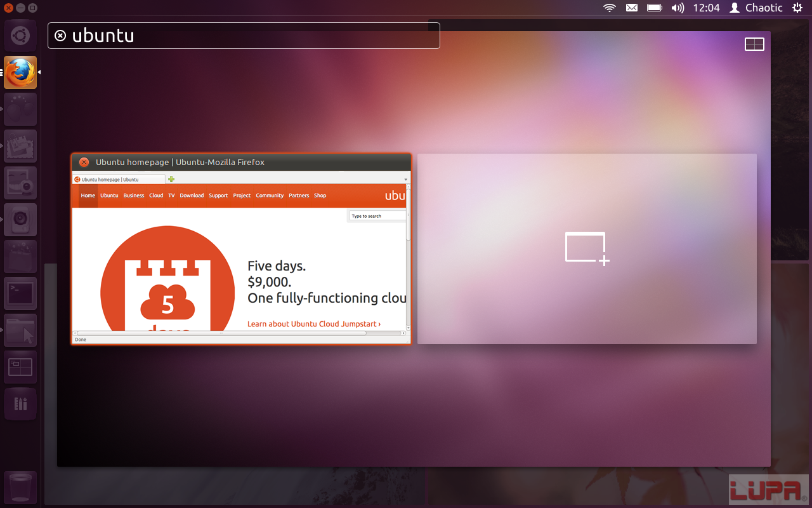The height and width of the screenshot is (508, 812).
Task: Click Ubuntu in the site navigation bar
Action: (x=109, y=196)
